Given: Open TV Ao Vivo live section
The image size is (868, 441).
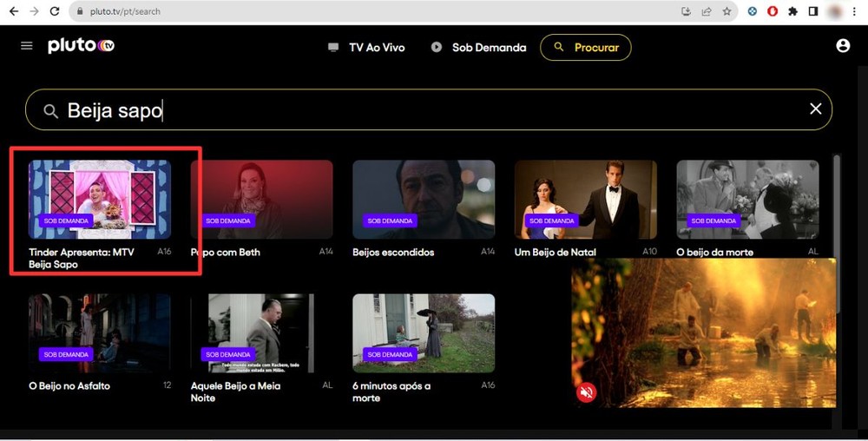Looking at the screenshot, I should (x=366, y=48).
